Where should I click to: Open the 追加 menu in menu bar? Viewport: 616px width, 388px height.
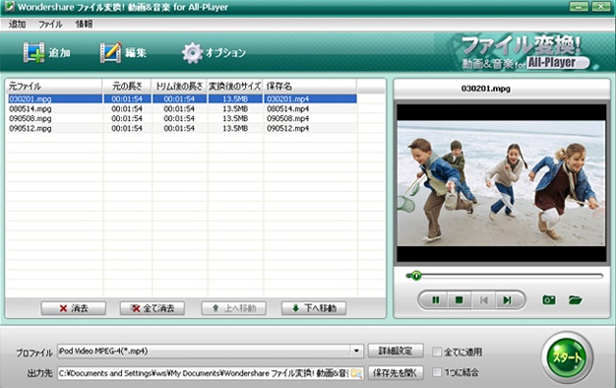click(x=17, y=24)
